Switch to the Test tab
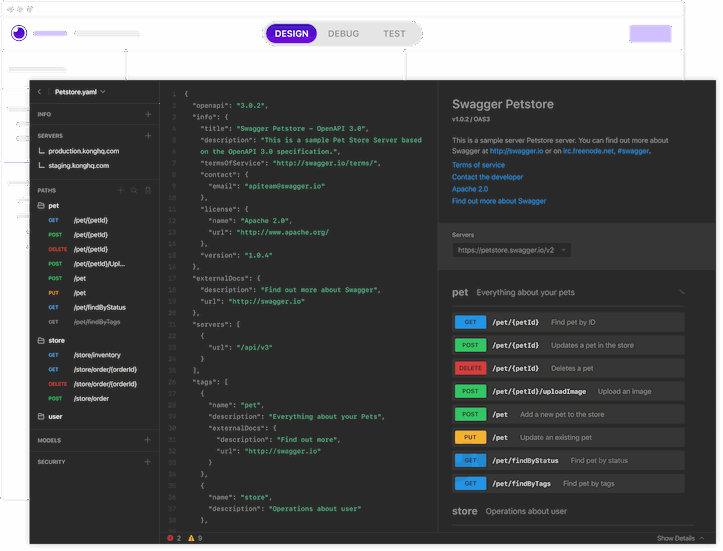723x551 pixels. [x=394, y=33]
